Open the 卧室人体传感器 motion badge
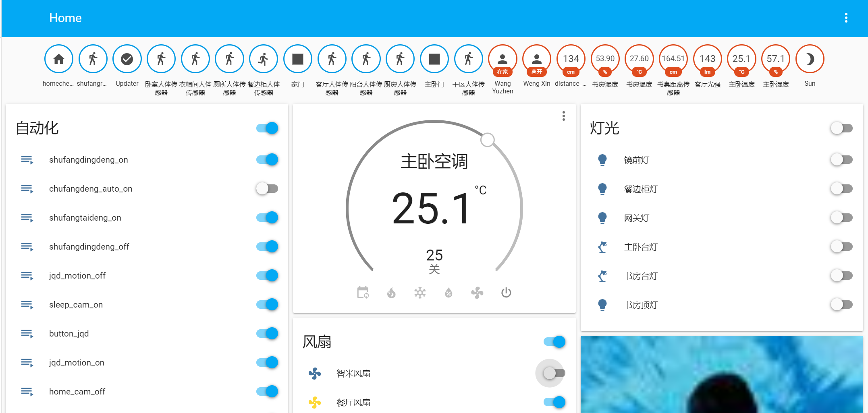The width and height of the screenshot is (868, 413). click(x=161, y=59)
